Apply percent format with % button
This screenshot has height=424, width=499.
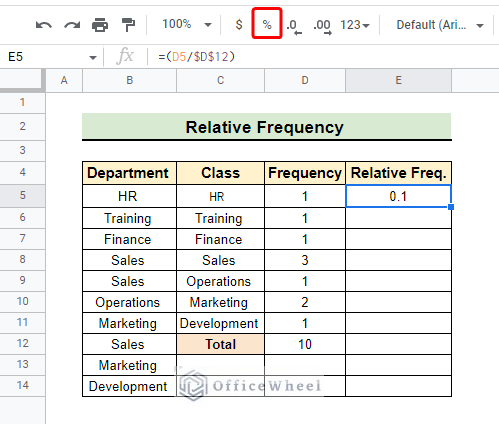pos(267,24)
